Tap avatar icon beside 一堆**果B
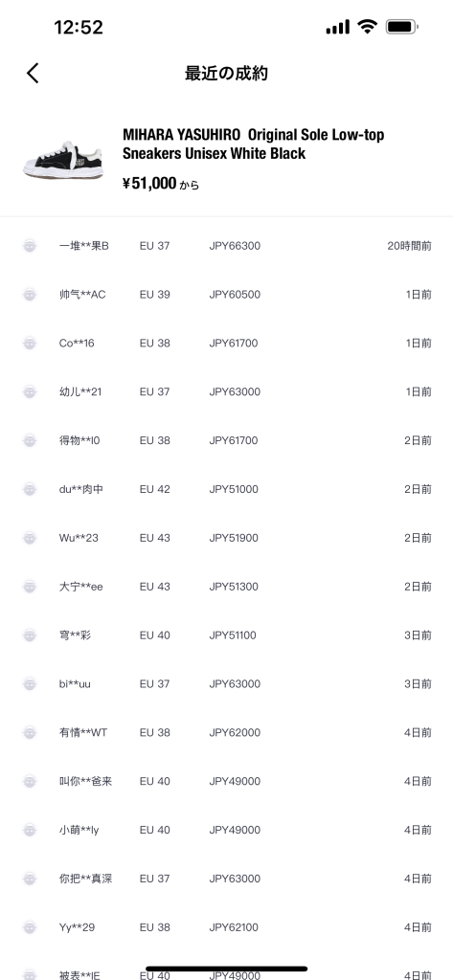 tap(30, 246)
